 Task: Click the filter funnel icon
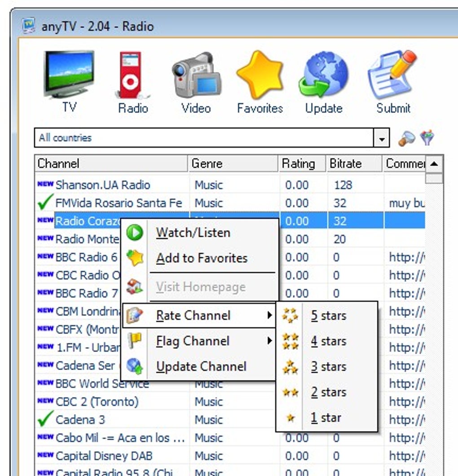427,137
